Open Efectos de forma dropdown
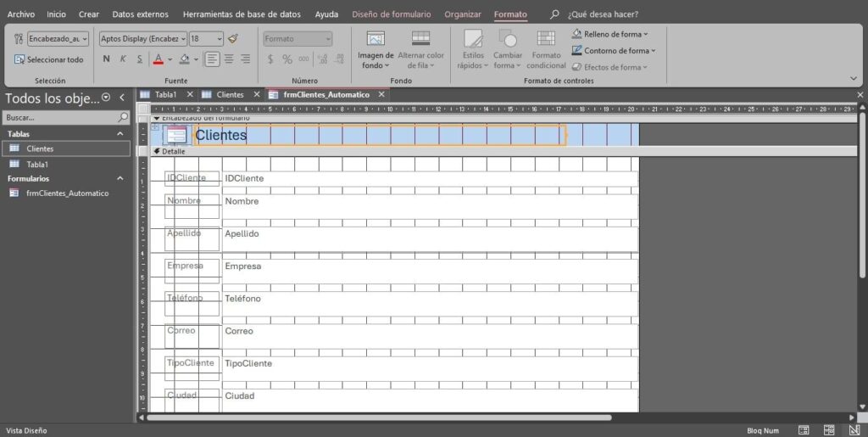Viewport: 868px width, 437px height. pyautogui.click(x=609, y=67)
